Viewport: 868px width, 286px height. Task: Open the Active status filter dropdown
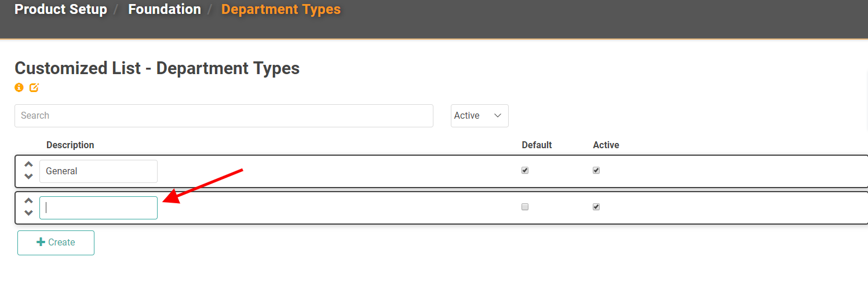[x=479, y=116]
